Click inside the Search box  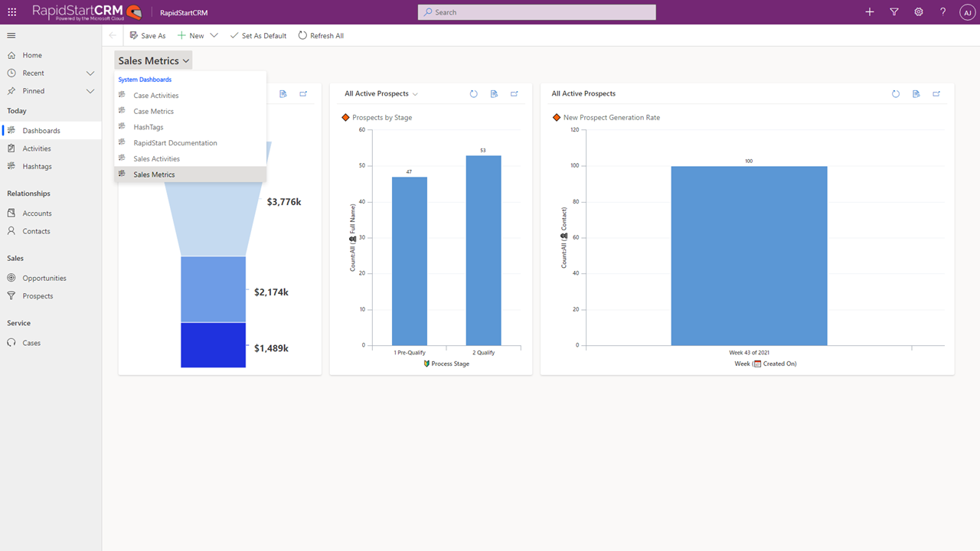(x=536, y=11)
